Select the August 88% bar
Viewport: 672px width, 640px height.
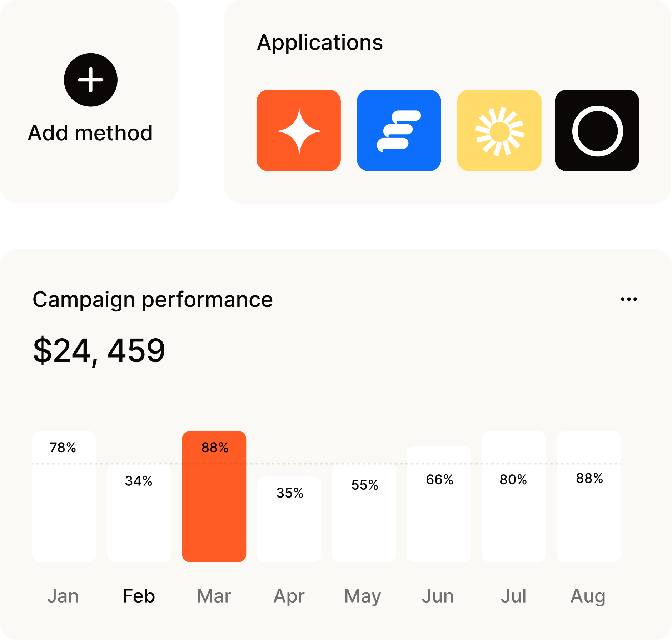coord(589,496)
